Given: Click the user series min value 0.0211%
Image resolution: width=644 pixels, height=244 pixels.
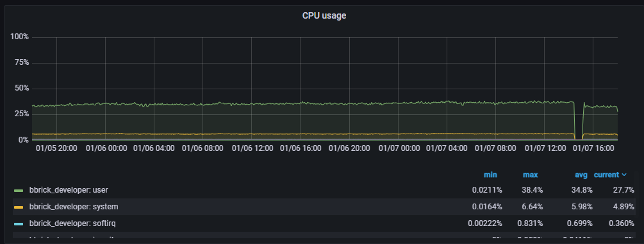Looking at the screenshot, I should [x=487, y=191].
